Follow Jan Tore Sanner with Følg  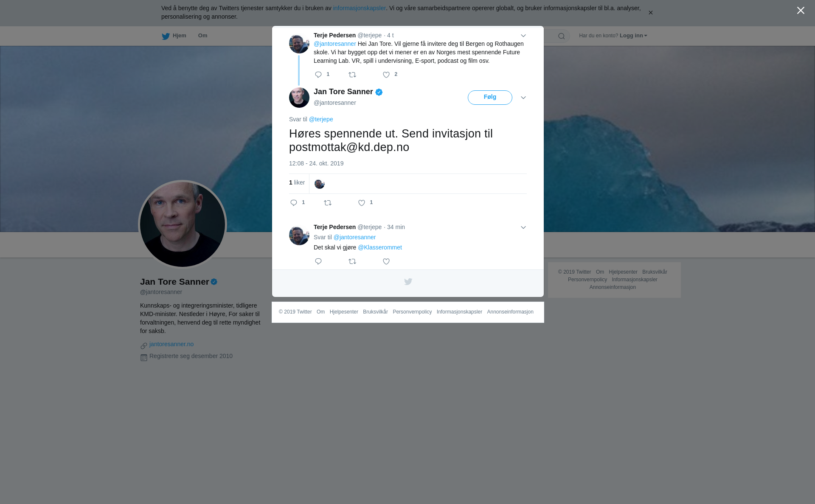click(490, 98)
